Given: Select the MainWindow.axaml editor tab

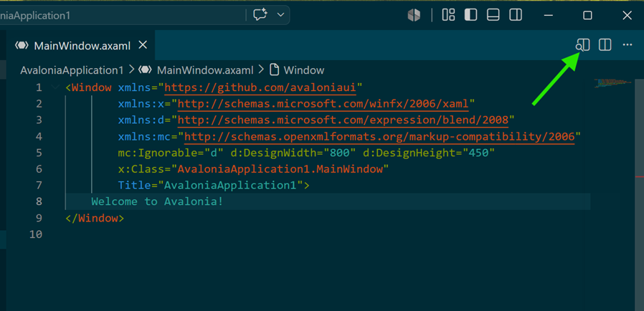Looking at the screenshot, I should click(81, 46).
